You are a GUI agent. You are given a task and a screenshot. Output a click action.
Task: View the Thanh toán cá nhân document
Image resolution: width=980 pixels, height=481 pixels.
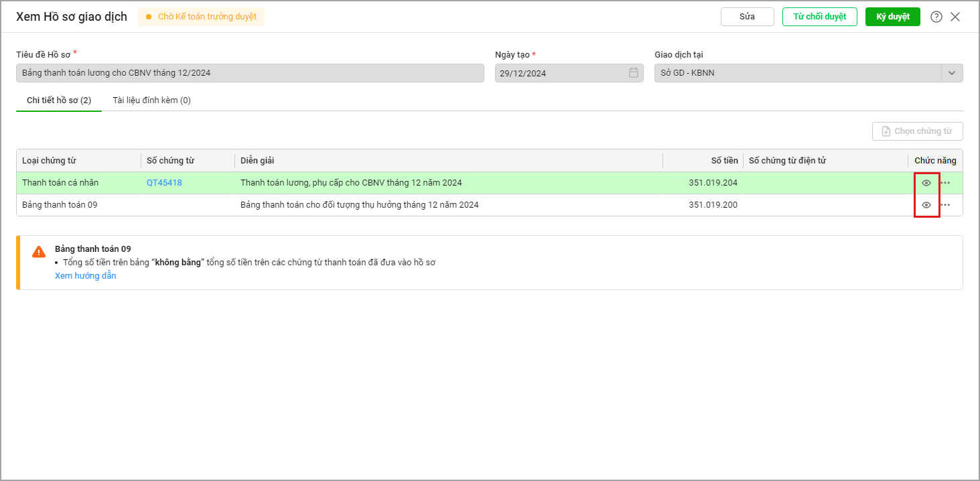(x=926, y=183)
